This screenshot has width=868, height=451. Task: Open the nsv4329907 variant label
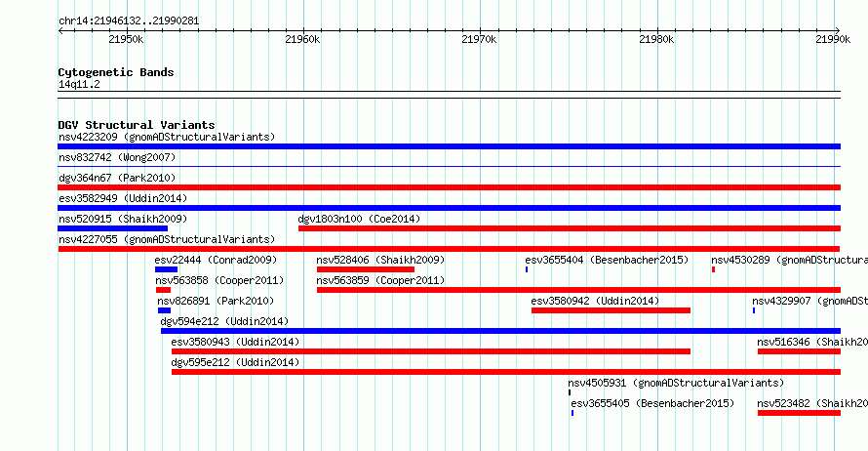pyautogui.click(x=809, y=301)
